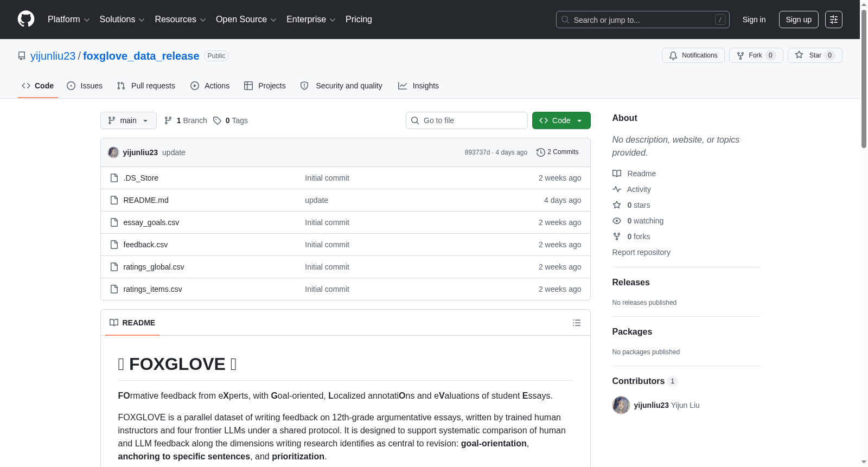This screenshot has width=868, height=467.
Task: Open the foxglove_data_release repository link
Action: coord(141,56)
